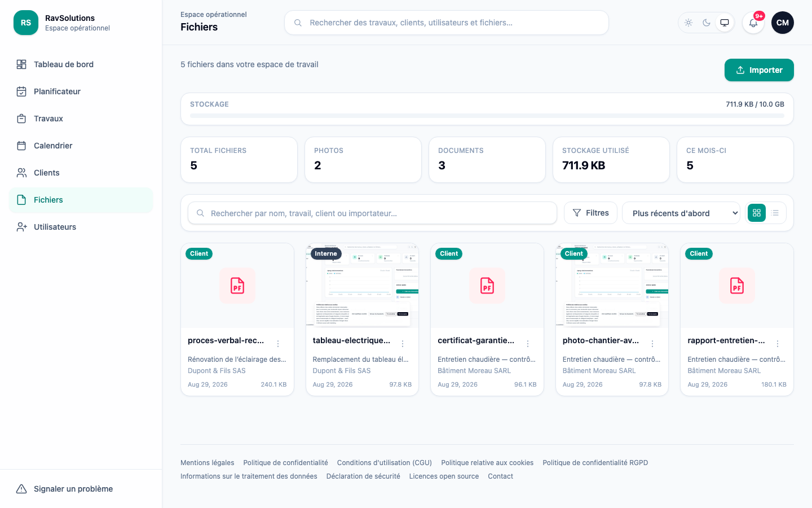812x508 pixels.
Task: Click the Interne badge on tableau-electrique
Action: pos(326,253)
